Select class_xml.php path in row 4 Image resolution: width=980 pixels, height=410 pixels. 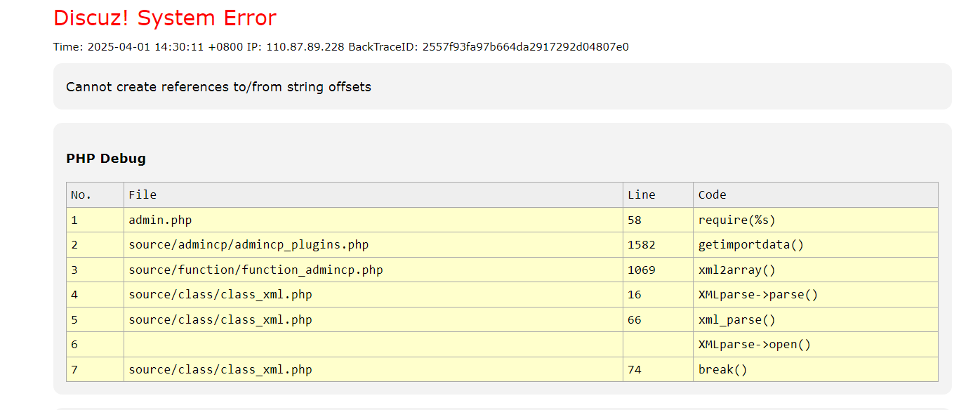220,295
